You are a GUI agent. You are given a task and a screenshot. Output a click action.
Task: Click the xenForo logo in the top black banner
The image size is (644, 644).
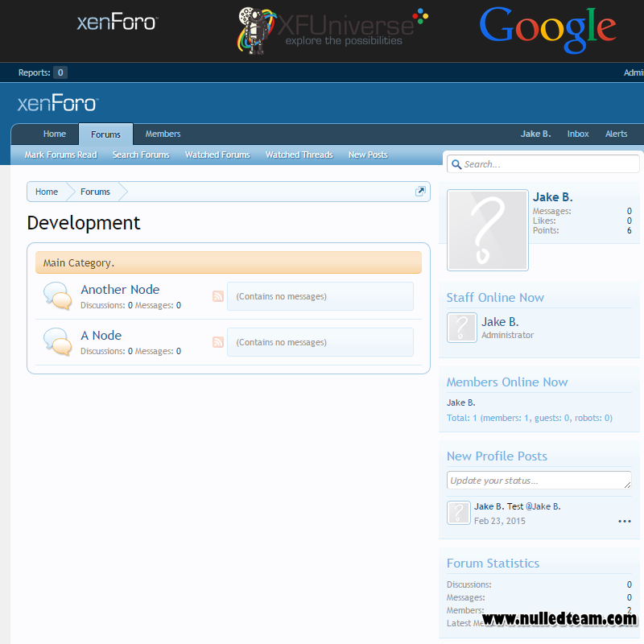118,23
